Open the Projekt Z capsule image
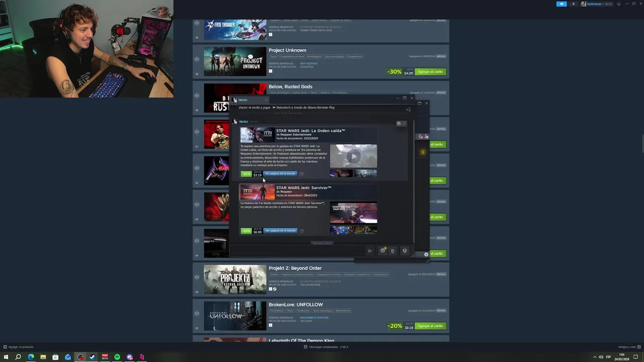644x362 pixels. (235, 280)
